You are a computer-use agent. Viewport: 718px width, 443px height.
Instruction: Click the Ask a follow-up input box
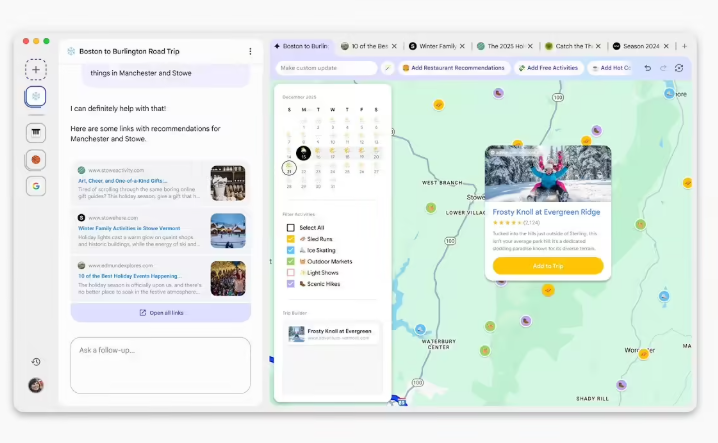pyautogui.click(x=160, y=365)
